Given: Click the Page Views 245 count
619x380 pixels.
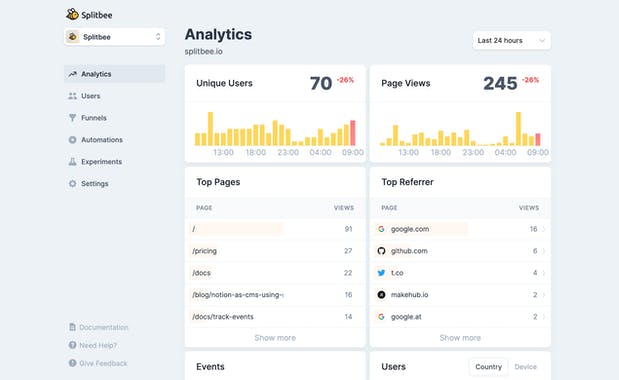Looking at the screenshot, I should tap(500, 83).
